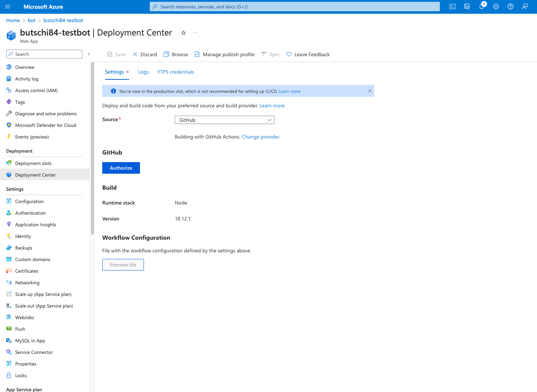Dismiss the production slot info banner
Screen dimensions: 537x392
point(370,91)
